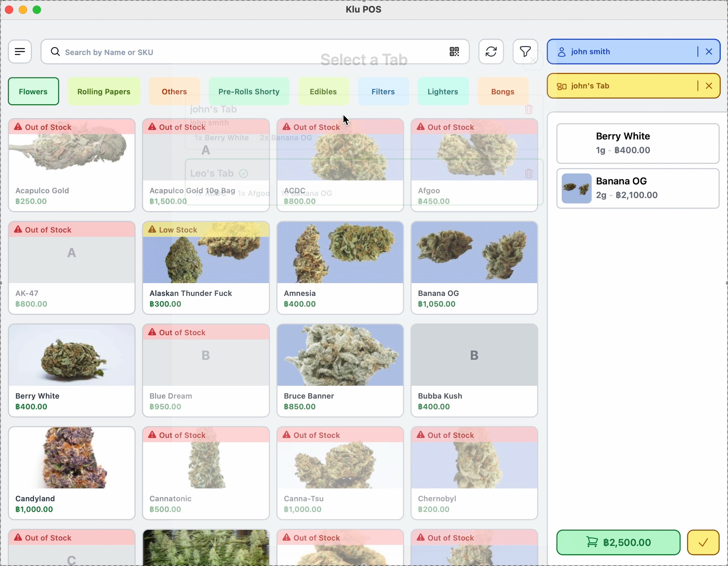Open Berry White cart line item
This screenshot has height=566, width=728.
click(638, 143)
